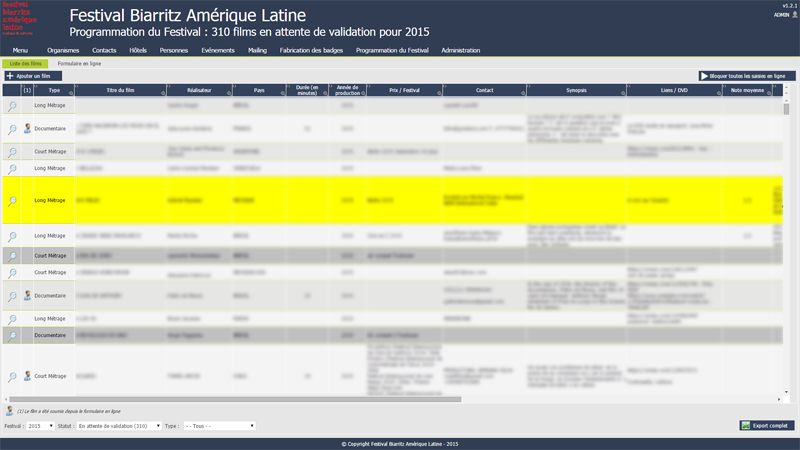This screenshot has width=800, height=450.
Task: Sort by Réalisateur column header
Action: (x=199, y=90)
